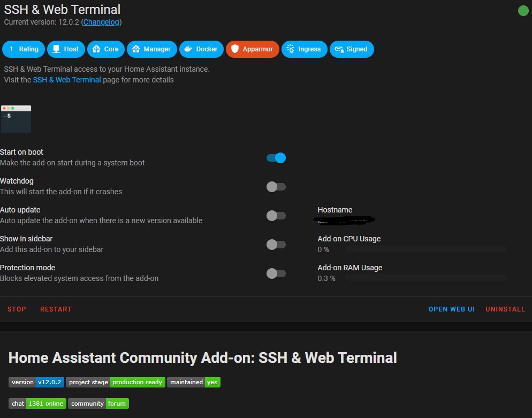Click the orange Apparmor shield chip
The image size is (532, 418).
[x=252, y=49]
